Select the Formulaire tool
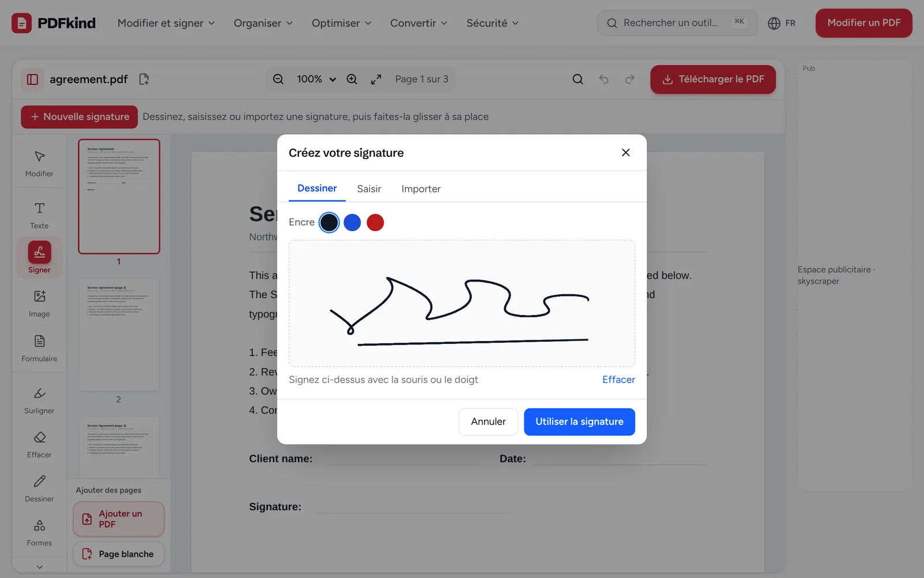The height and width of the screenshot is (578, 924). pos(39,349)
